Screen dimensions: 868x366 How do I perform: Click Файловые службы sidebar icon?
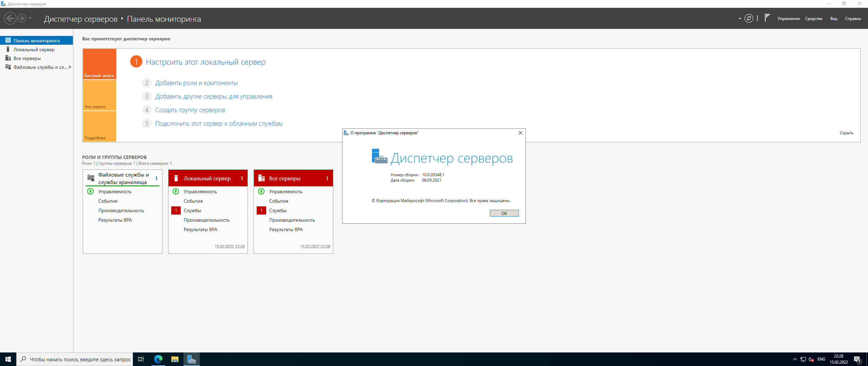(8, 67)
